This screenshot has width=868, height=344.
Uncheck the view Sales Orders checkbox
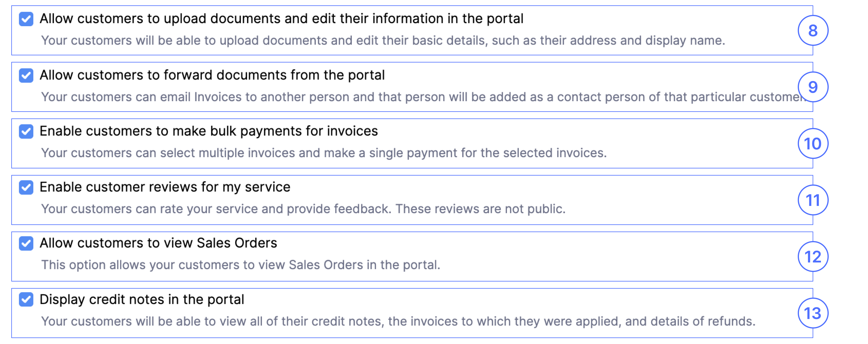(x=26, y=243)
